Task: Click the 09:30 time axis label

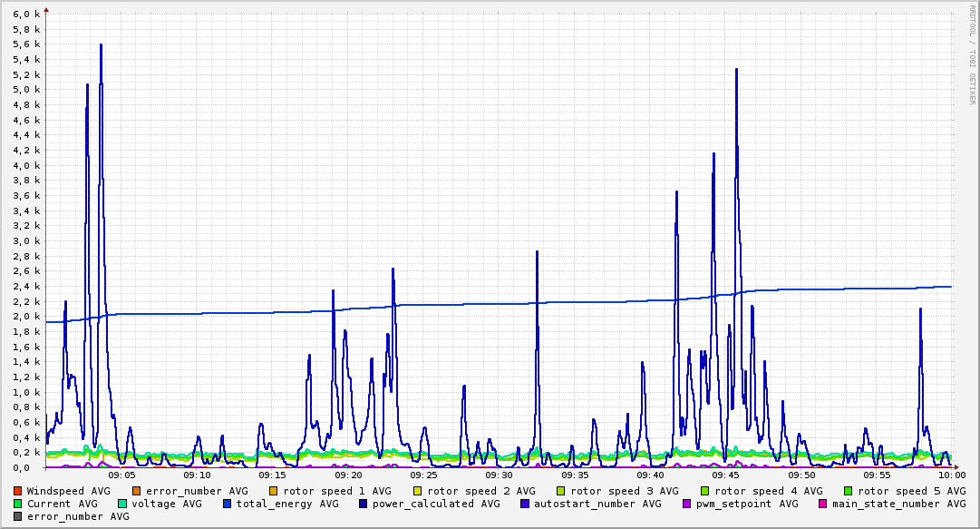Action: [x=499, y=475]
